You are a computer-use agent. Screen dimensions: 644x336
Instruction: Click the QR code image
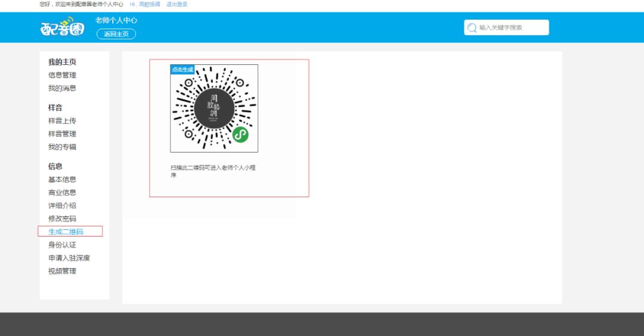(214, 108)
